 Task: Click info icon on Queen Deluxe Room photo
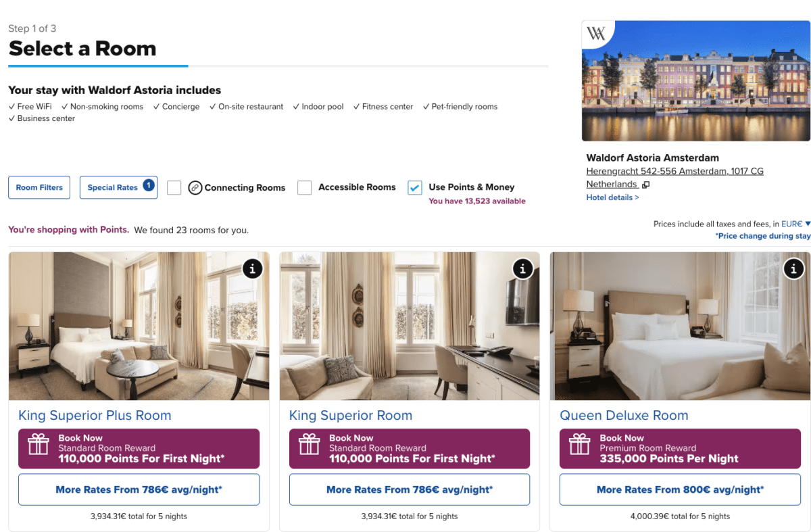(793, 268)
